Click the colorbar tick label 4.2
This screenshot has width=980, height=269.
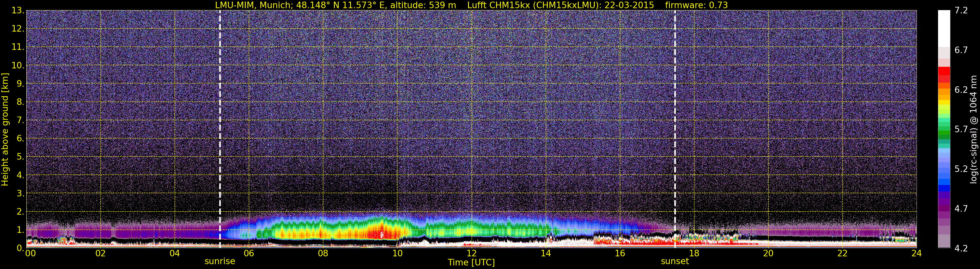[x=961, y=248]
